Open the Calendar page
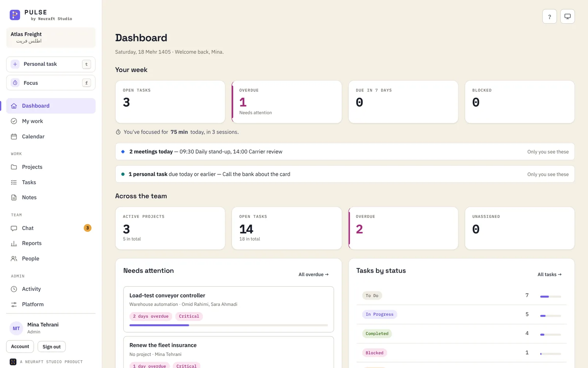The height and width of the screenshot is (368, 588). point(51,137)
